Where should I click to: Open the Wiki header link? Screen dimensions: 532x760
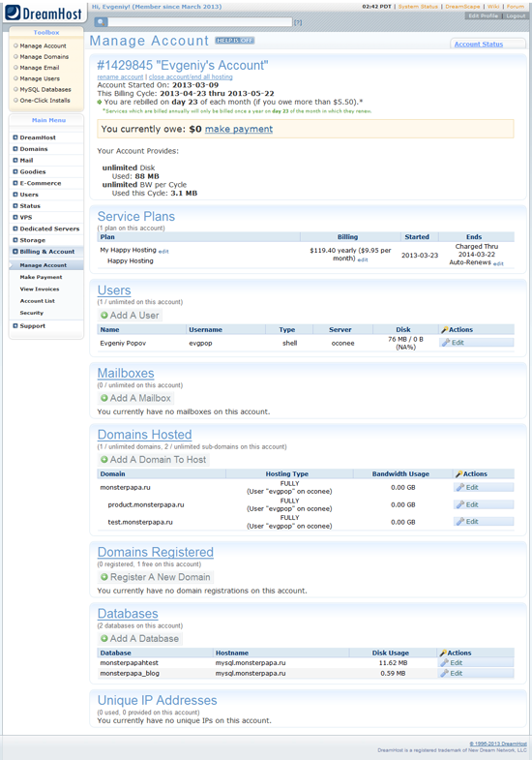(493, 7)
